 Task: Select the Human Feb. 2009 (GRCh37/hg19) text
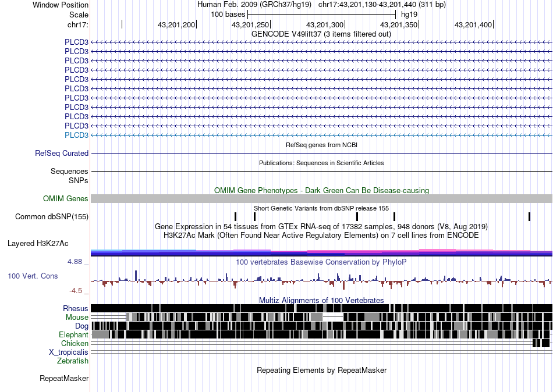coord(254,5)
